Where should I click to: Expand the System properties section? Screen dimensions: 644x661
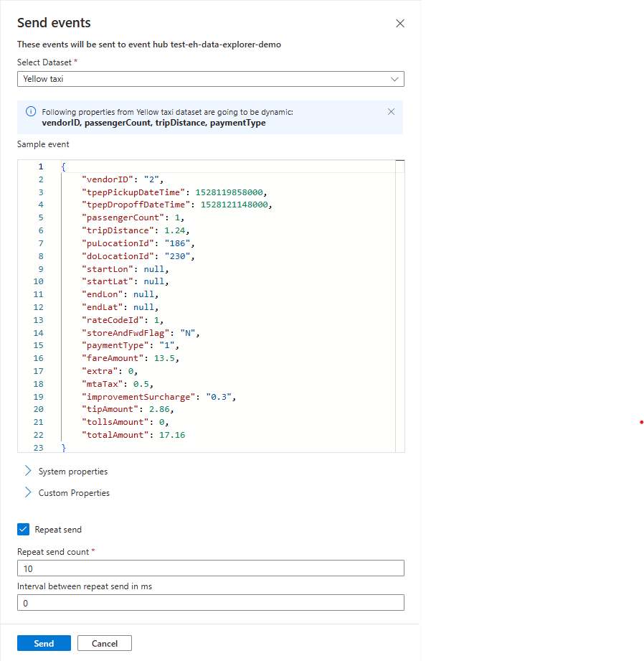(x=72, y=472)
